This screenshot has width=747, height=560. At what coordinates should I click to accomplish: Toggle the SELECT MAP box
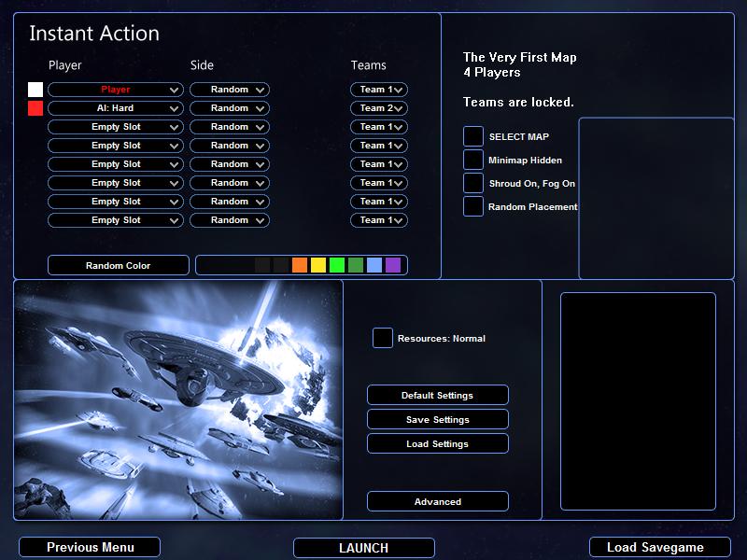(x=473, y=136)
